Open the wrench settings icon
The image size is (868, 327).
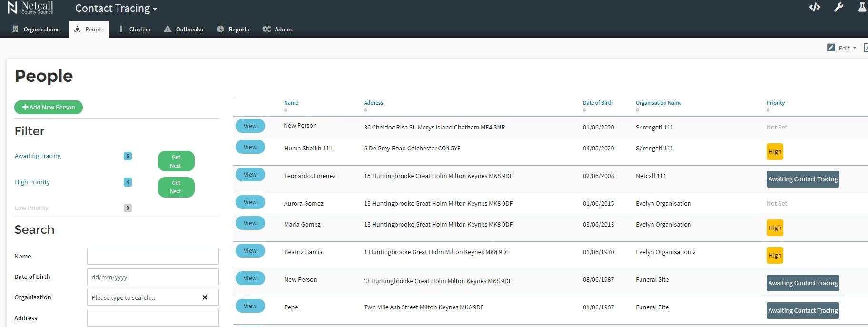838,7
